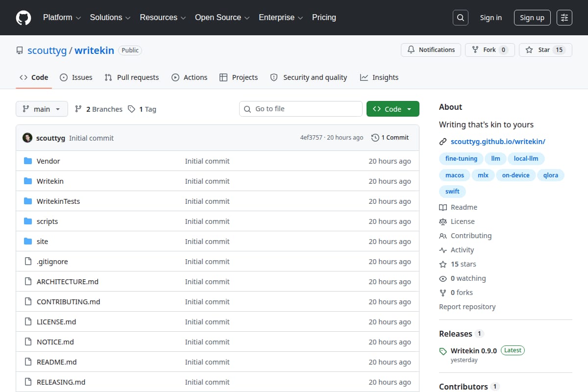Image resolution: width=588 pixels, height=392 pixels.
Task: Expand the Solutions menu
Action: tap(110, 18)
